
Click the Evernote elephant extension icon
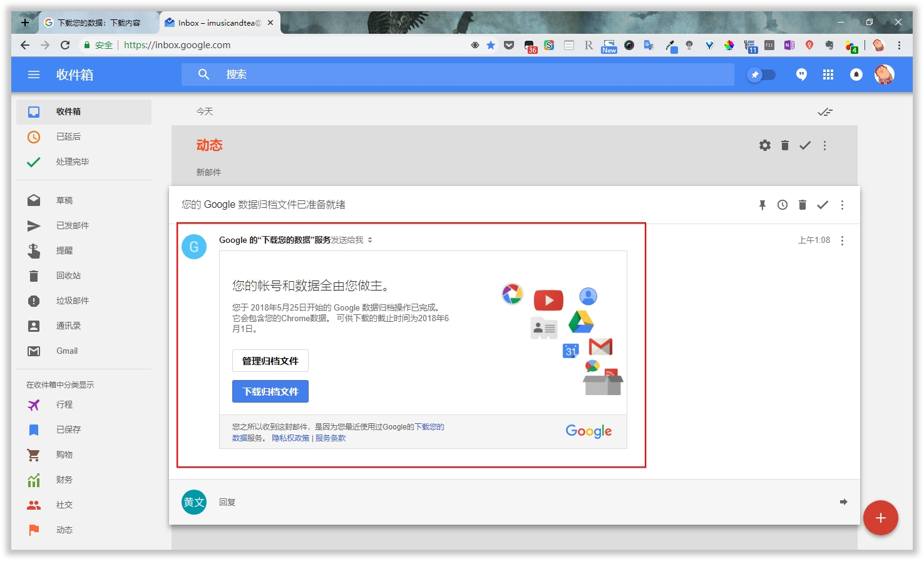click(x=829, y=45)
